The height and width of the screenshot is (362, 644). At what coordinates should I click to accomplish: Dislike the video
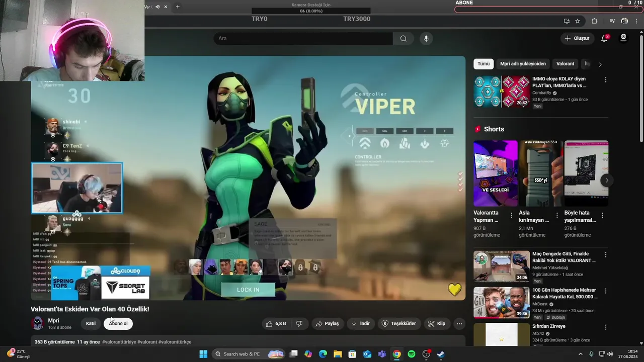(299, 324)
